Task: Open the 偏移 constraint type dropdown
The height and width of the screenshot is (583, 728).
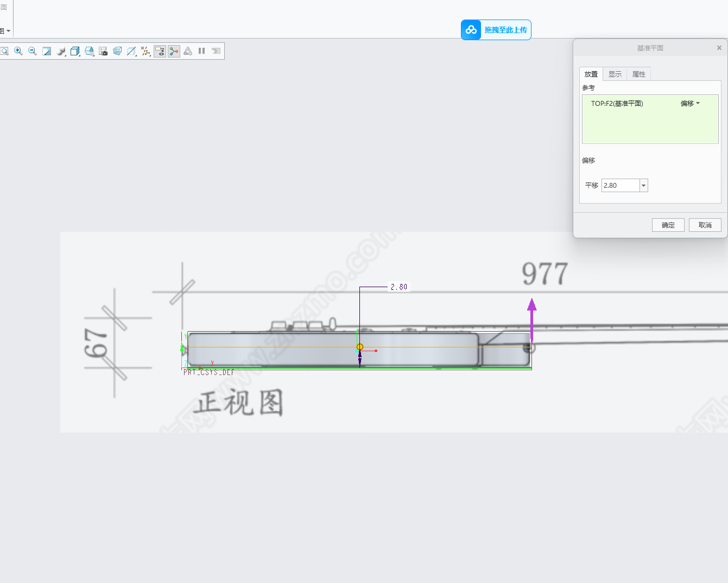Action: (691, 104)
